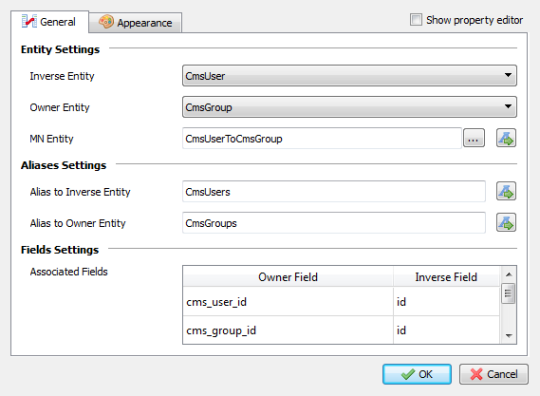Switch to the General tab
This screenshot has width=540, height=396.
(50, 22)
